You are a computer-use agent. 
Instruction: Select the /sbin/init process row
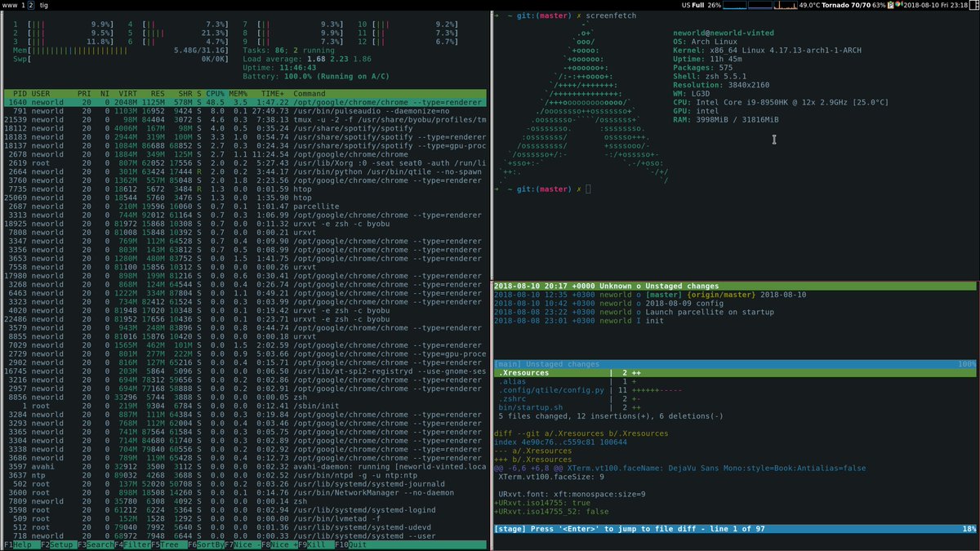(x=245, y=406)
